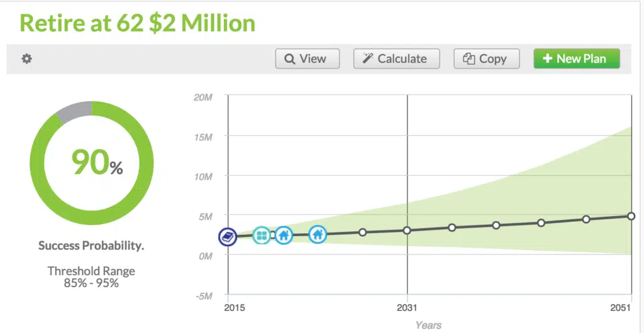Click the plan title Retire at 62

(x=138, y=23)
